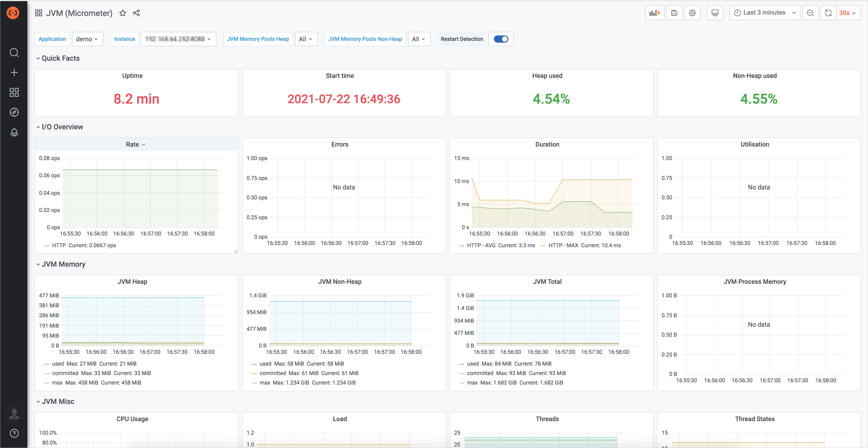Open the 30s refresh interval dropdown
Viewport: 868px width, 448px height.
[x=848, y=13]
